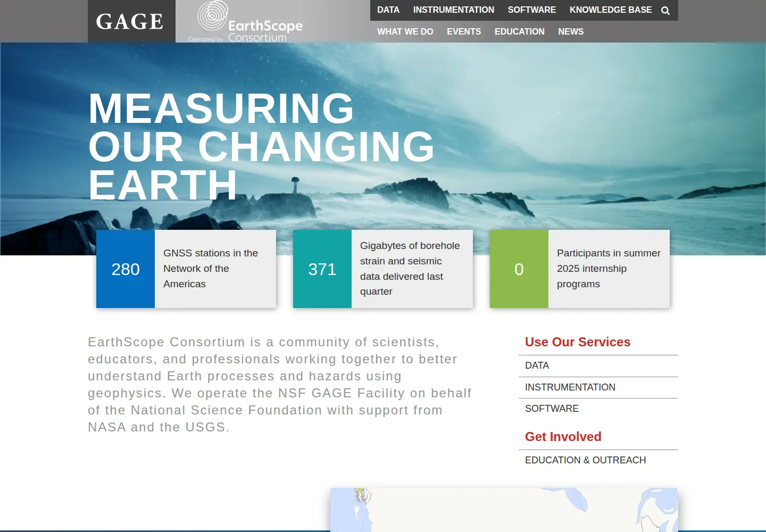Open the SOFTWARE top navigation menu
The width and height of the screenshot is (766, 532).
point(532,10)
